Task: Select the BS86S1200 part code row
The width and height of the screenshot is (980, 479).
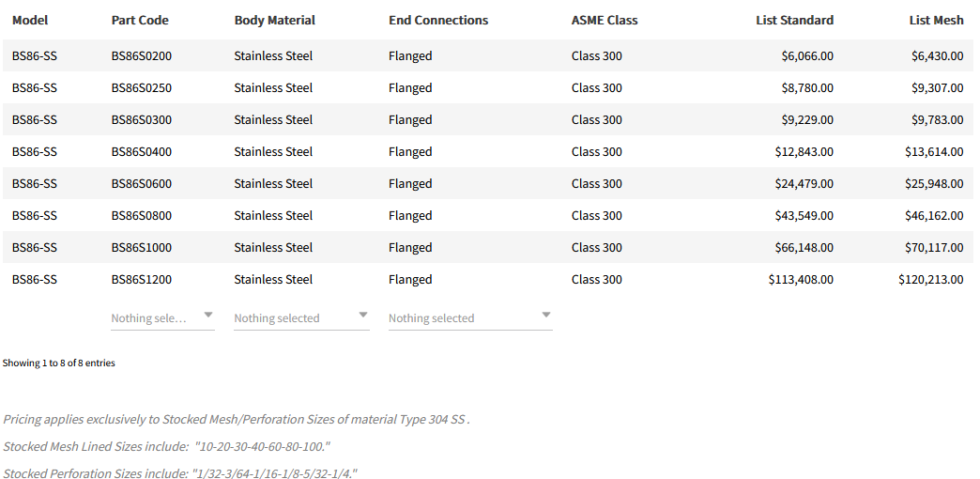Action: (141, 279)
